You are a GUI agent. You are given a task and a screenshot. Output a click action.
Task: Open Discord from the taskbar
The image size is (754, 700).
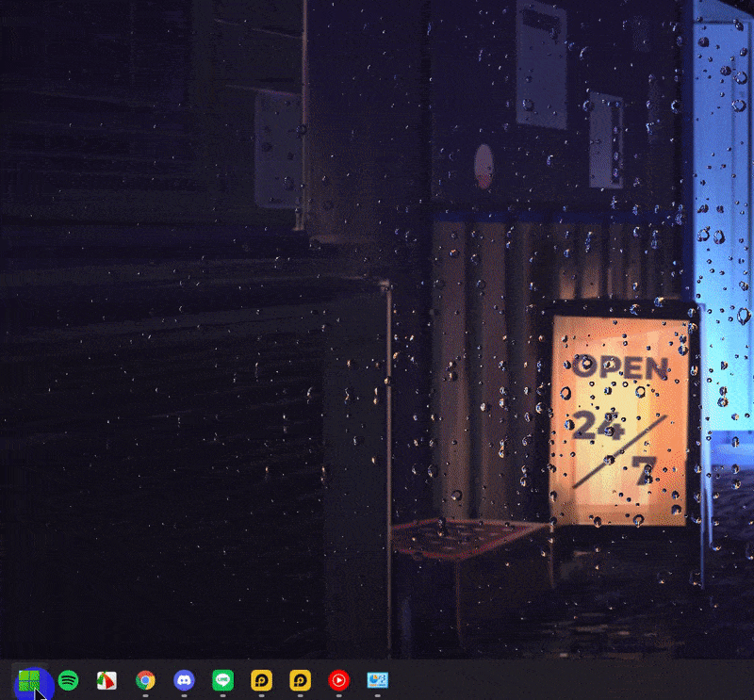[184, 680]
